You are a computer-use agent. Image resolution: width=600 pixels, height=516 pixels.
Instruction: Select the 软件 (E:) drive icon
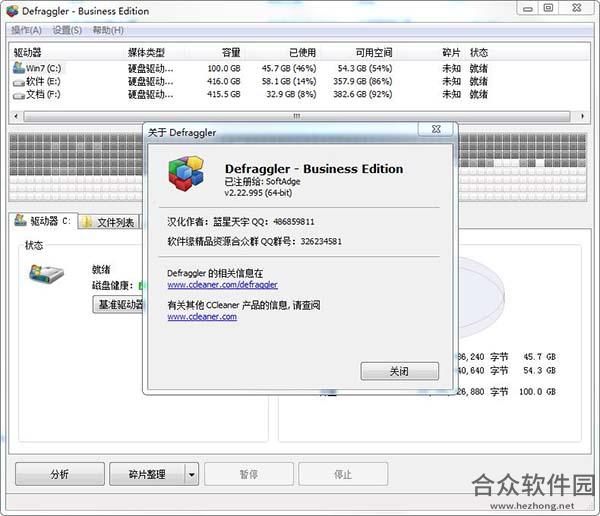tap(19, 82)
